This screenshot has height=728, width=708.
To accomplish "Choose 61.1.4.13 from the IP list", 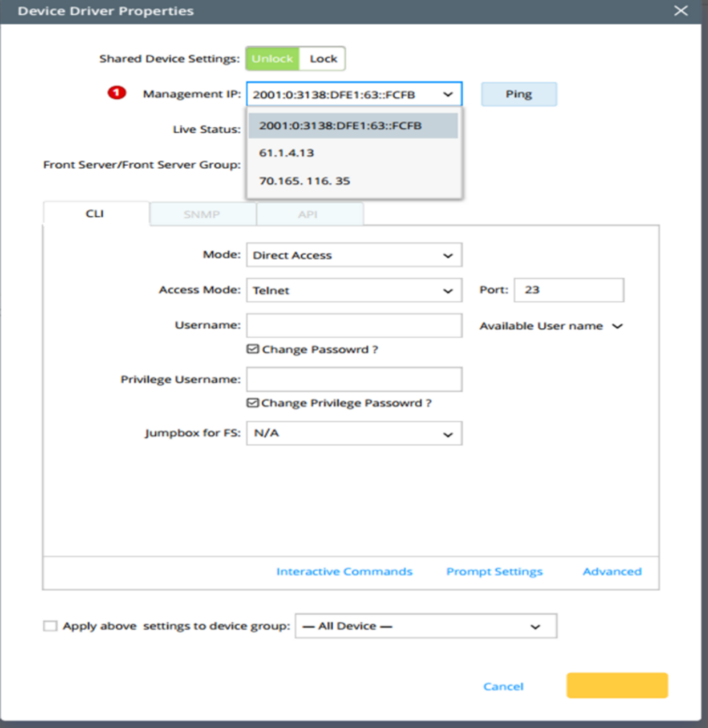I will click(353, 153).
